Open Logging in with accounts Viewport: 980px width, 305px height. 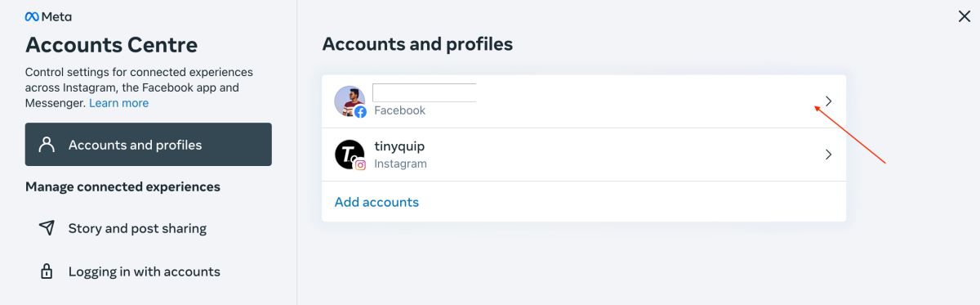[x=144, y=271]
